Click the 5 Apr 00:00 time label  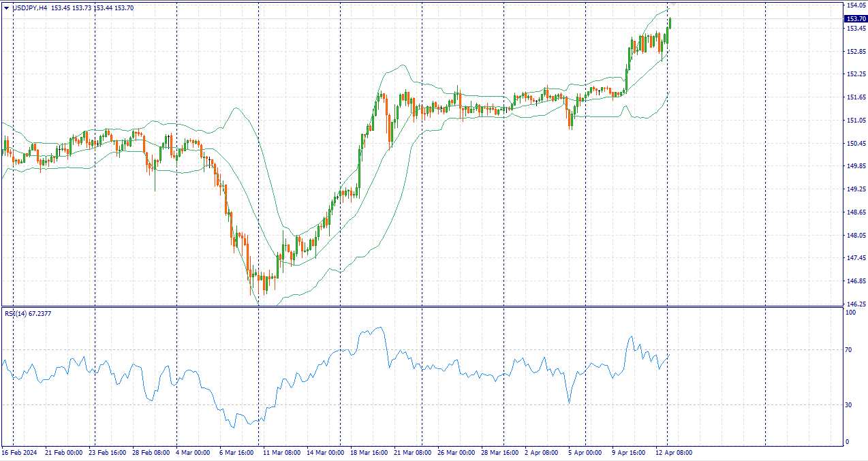585,453
